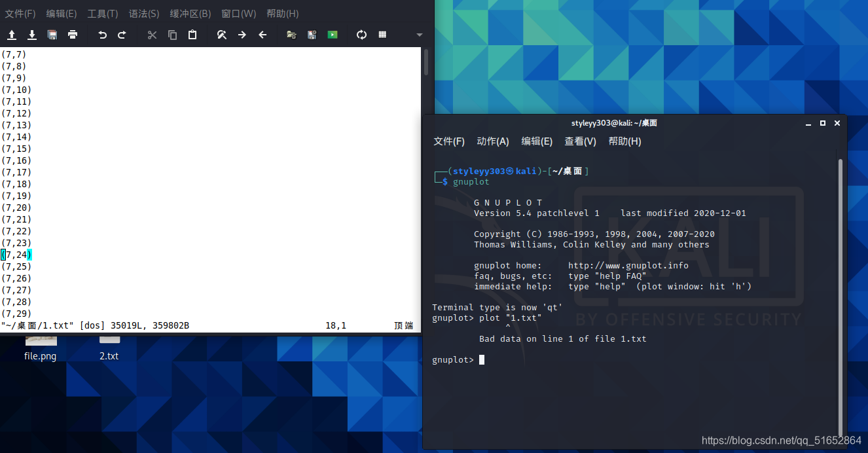
Task: Maximize the terminal window
Action: [x=823, y=123]
